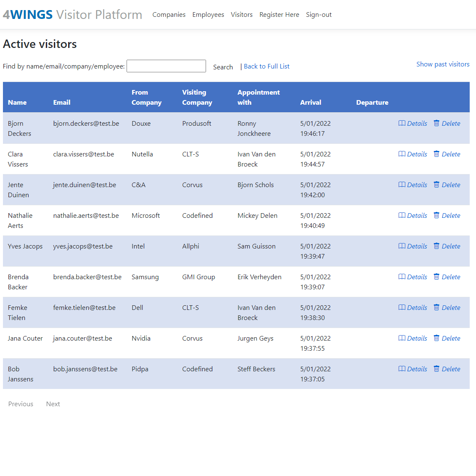The image size is (476, 476).
Task: Select email jana.couter@test.be
Action: pyautogui.click(x=82, y=338)
